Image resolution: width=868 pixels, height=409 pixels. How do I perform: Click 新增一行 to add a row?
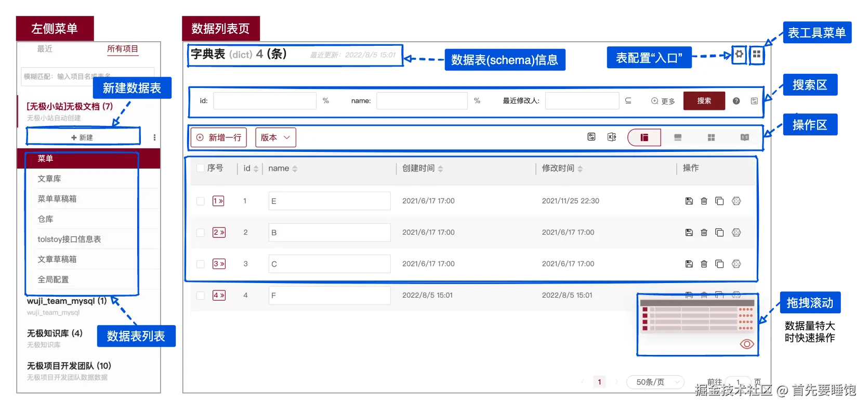tap(219, 137)
